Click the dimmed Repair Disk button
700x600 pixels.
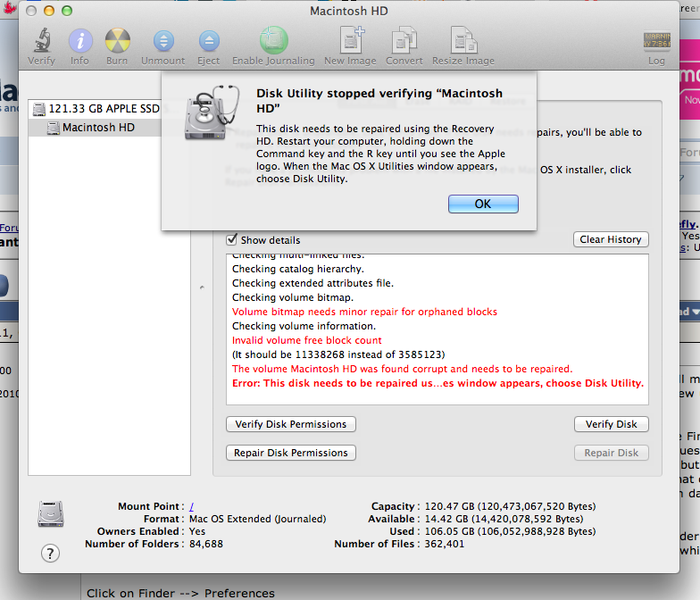[611, 453]
